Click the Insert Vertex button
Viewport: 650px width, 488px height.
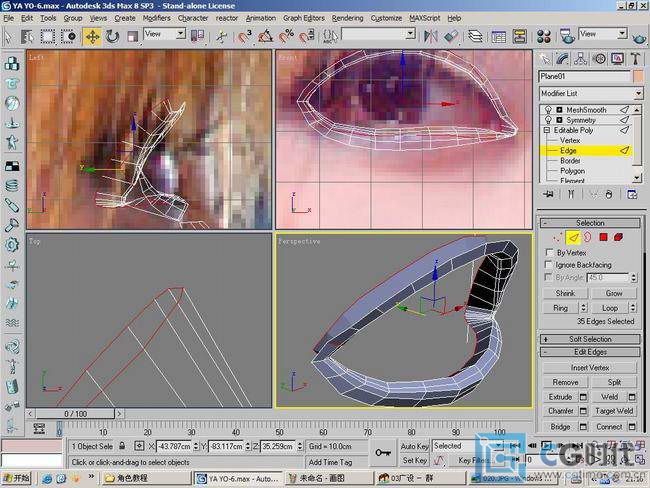pos(590,368)
